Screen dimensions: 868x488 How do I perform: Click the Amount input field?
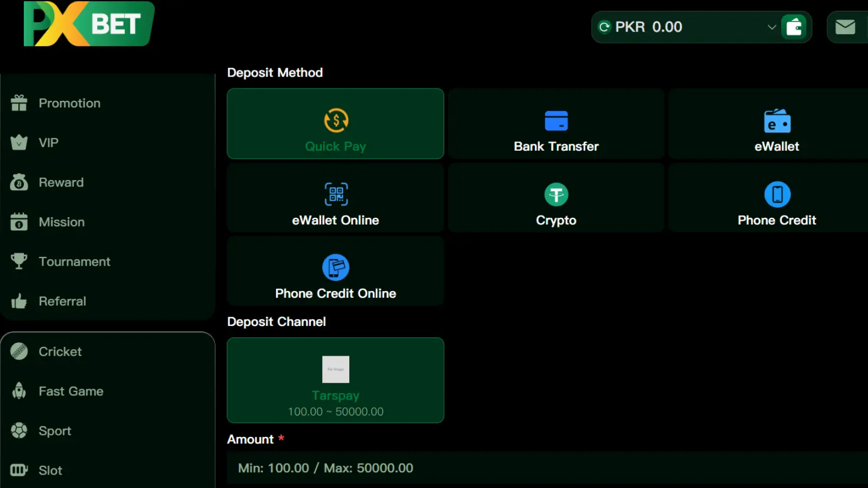547,468
